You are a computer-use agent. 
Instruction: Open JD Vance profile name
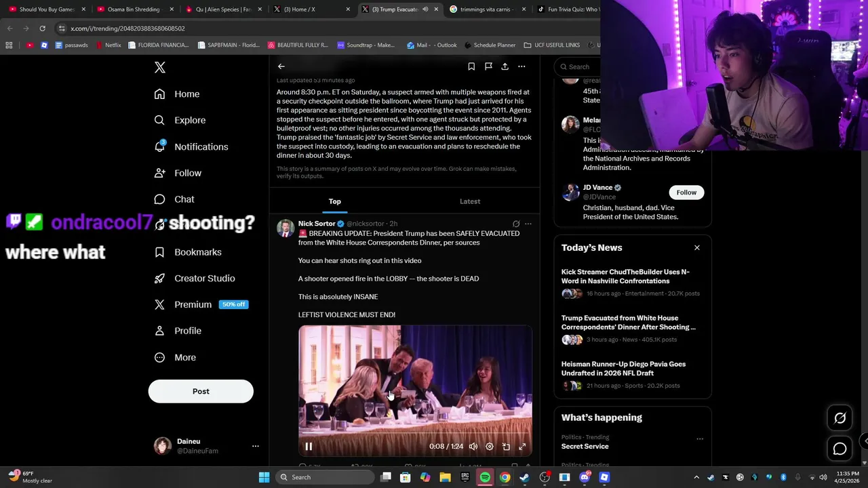[x=597, y=188]
